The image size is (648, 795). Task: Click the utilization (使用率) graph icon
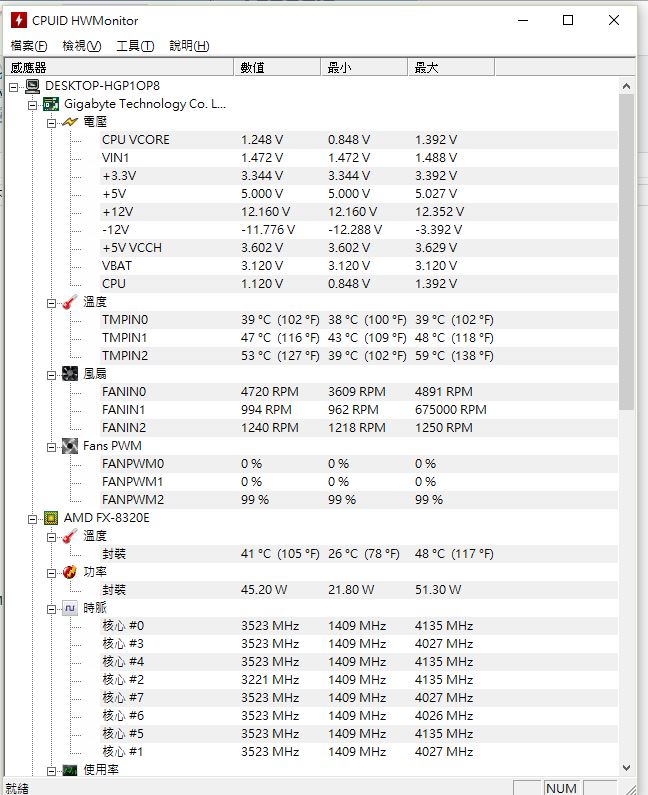[x=69, y=770]
